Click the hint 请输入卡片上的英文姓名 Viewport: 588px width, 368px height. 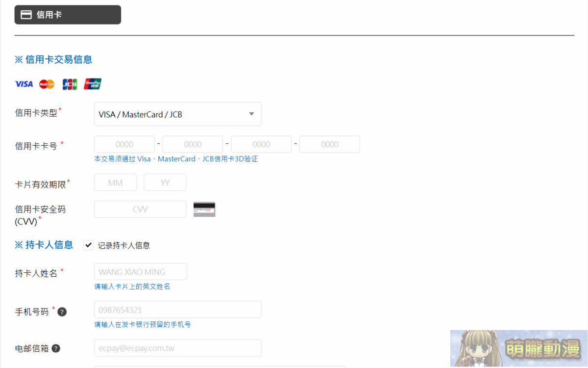click(132, 287)
